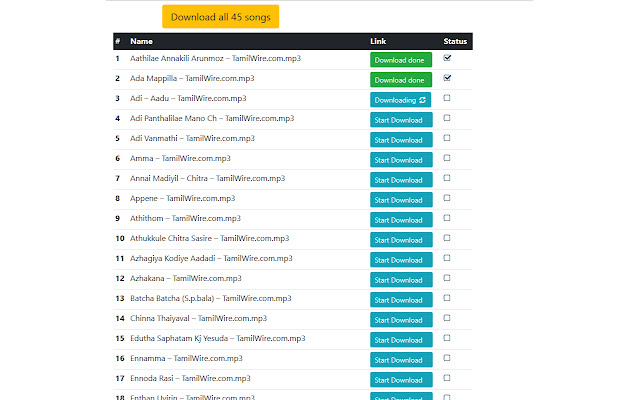This screenshot has height=400, width=640.
Task: Click the Link column header
Action: pos(378,41)
